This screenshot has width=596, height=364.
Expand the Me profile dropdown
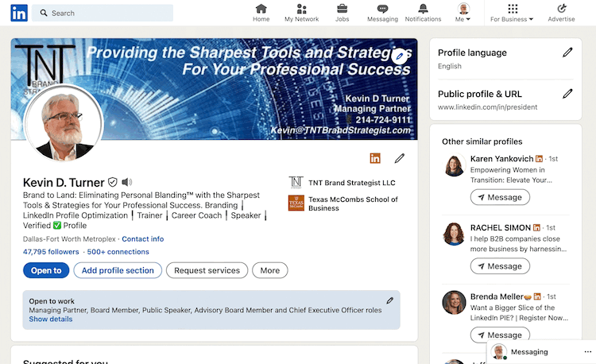[x=463, y=13]
